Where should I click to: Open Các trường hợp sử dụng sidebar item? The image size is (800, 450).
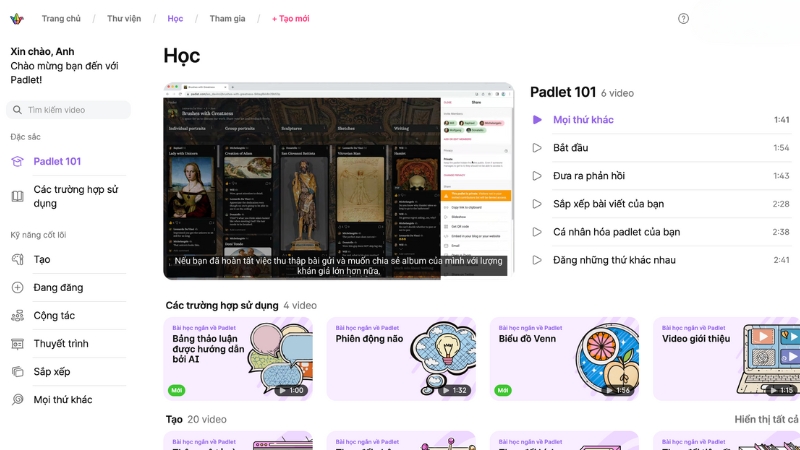pyautogui.click(x=76, y=196)
